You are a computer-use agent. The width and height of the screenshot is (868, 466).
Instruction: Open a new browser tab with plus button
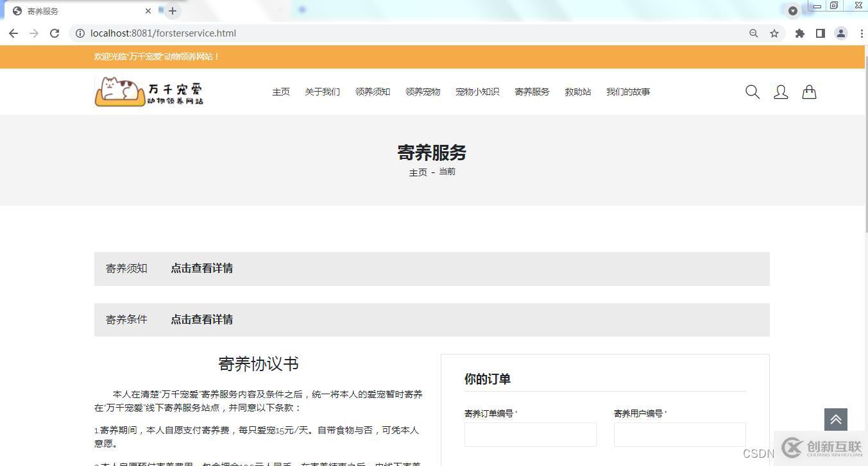tap(173, 11)
